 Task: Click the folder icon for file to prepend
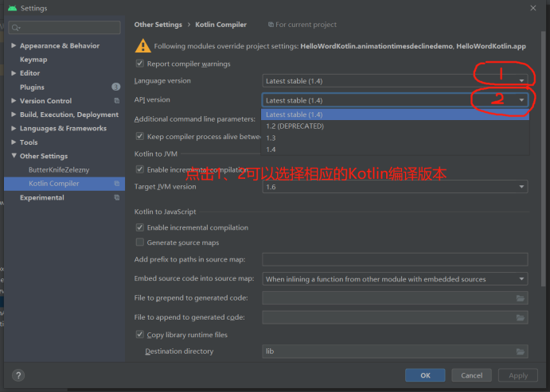[521, 298]
